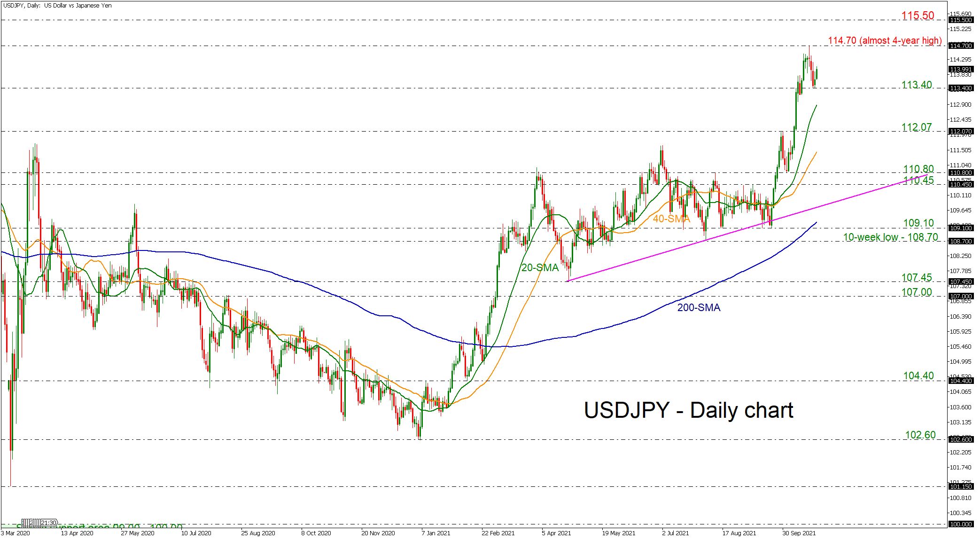
Task: Select the 'USDJPY - Daily chart' title text
Action: click(688, 410)
